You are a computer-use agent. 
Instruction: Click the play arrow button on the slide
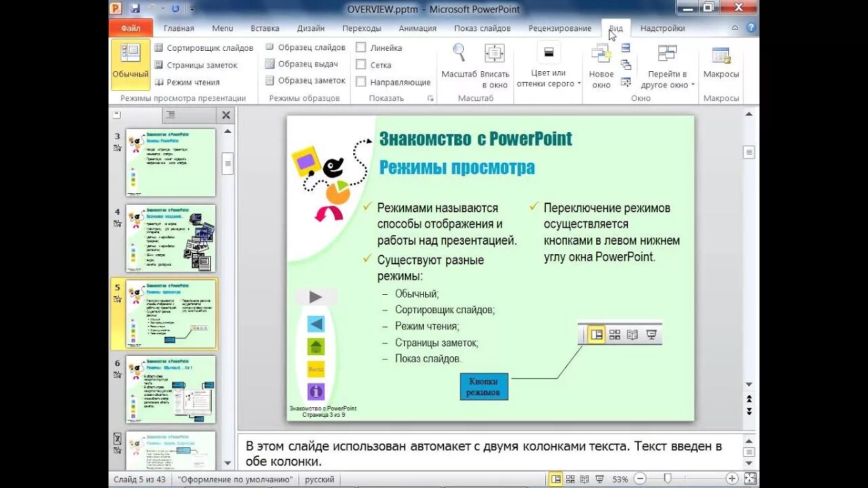(315, 297)
